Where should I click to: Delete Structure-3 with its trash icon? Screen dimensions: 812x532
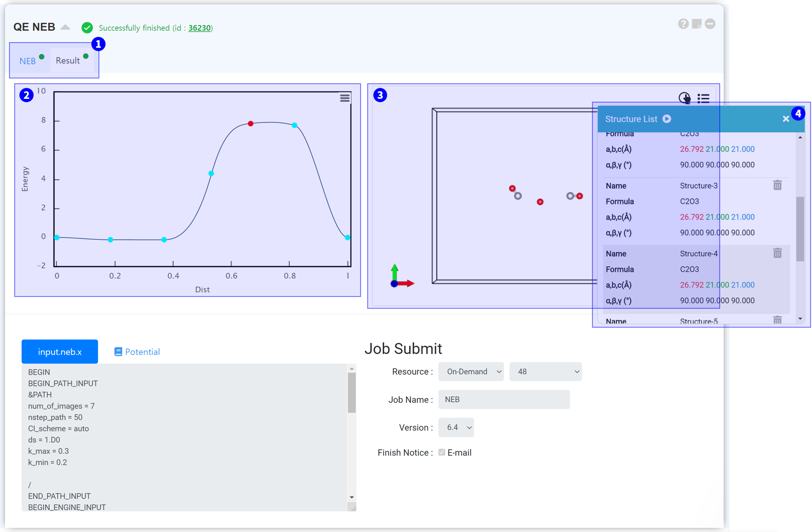pyautogui.click(x=777, y=185)
